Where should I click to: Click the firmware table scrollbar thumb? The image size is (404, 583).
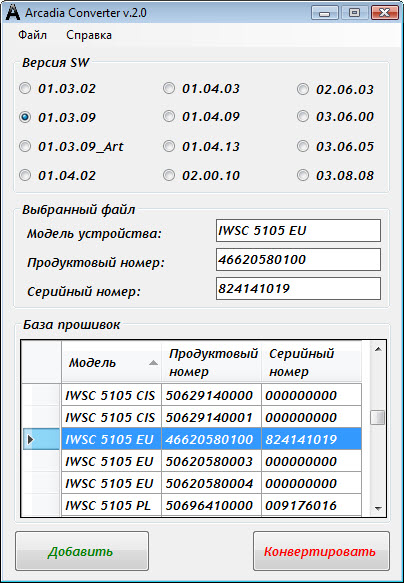[378, 417]
